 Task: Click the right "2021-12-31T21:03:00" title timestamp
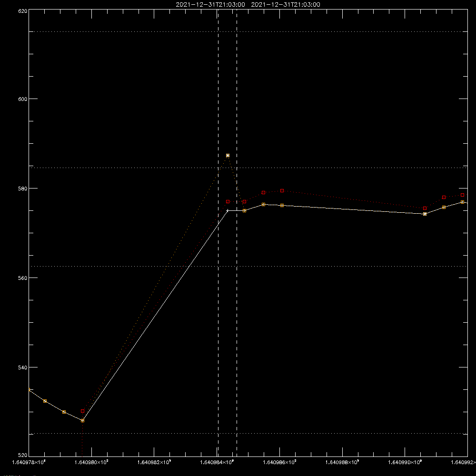coord(286,5)
